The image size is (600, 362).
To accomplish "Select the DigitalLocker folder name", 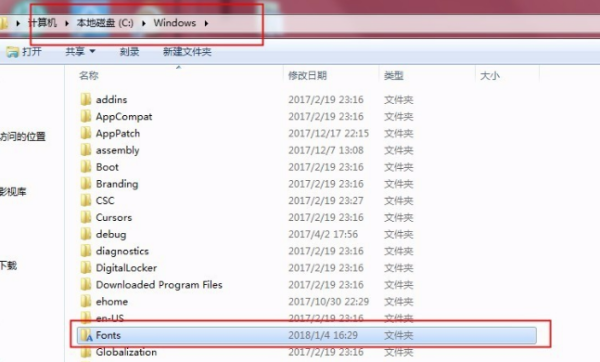I will click(x=126, y=268).
